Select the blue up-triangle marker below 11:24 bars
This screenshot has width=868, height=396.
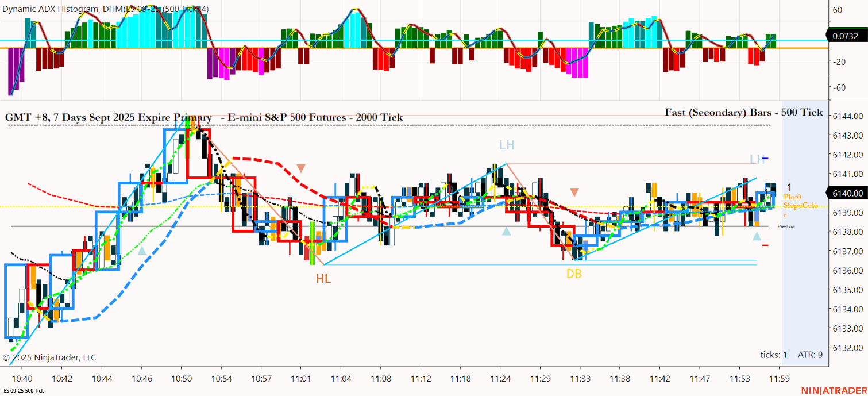(506, 232)
